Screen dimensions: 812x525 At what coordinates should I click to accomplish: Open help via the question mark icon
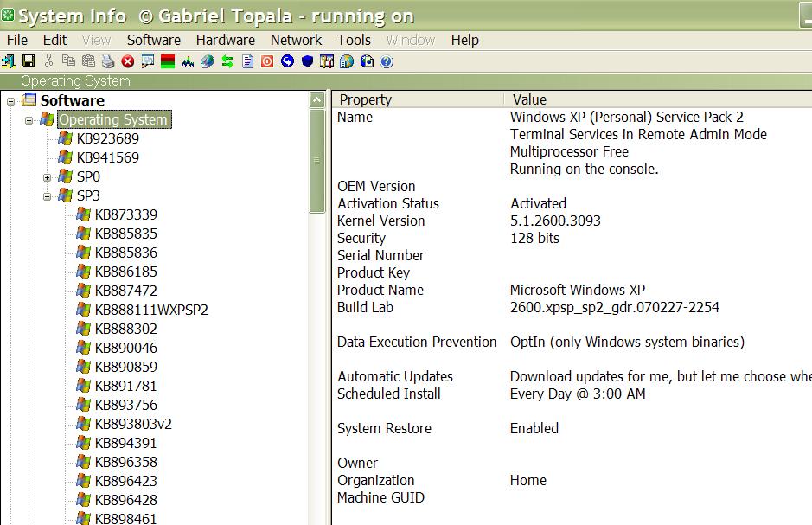387,61
